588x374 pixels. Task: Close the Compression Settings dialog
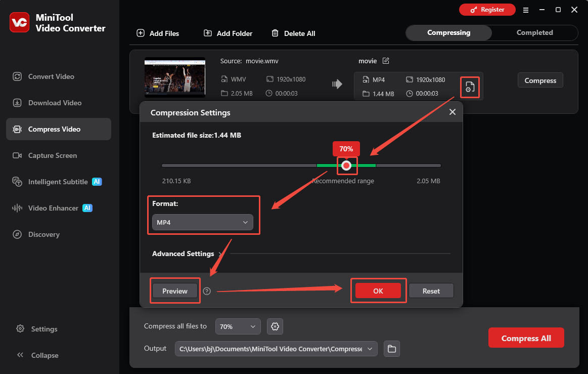[453, 112]
